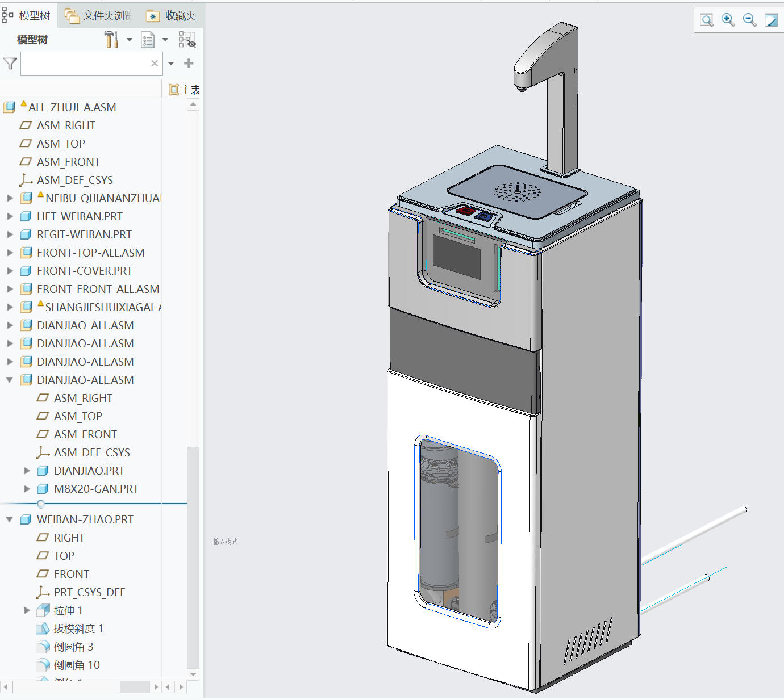Screen dimensions: 784x700
Task: Click the insert-here marker on tree divider
Action: click(x=41, y=504)
